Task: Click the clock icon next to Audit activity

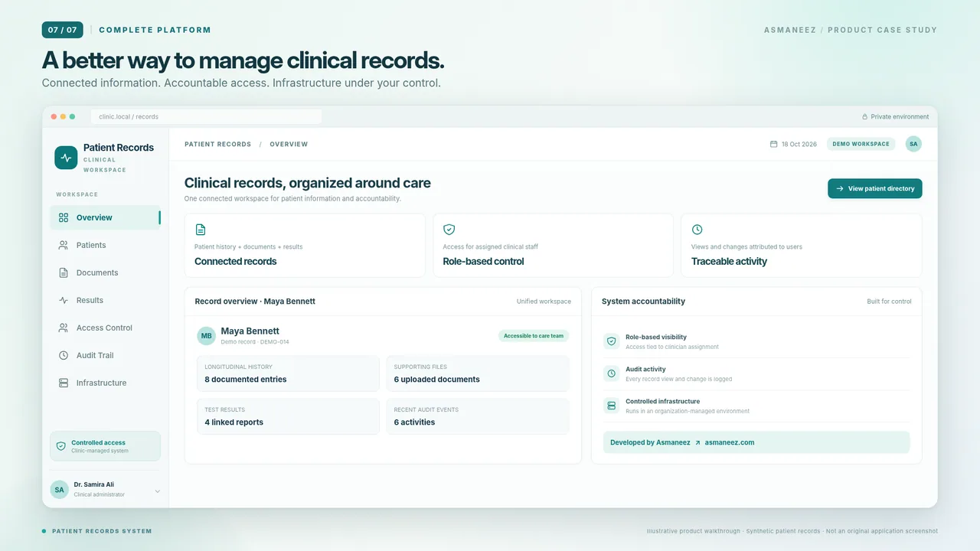Action: (611, 373)
